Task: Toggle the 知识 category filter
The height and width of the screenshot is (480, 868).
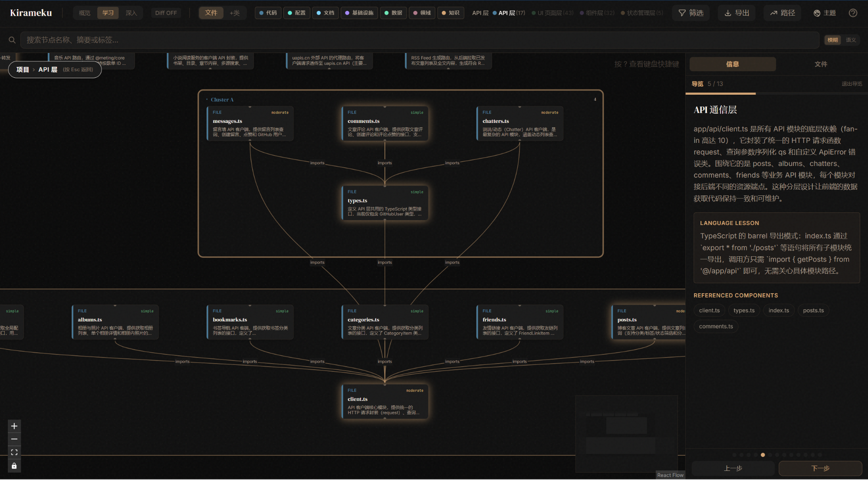Action: tap(451, 13)
